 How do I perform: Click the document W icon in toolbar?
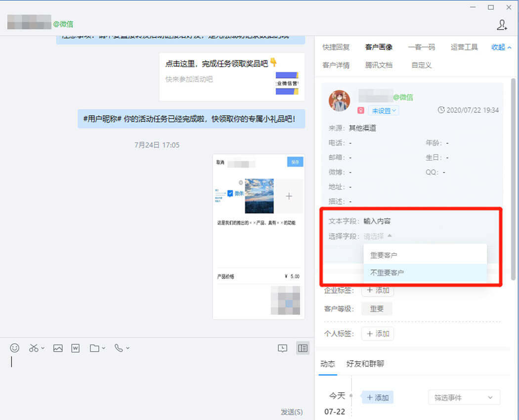pos(76,348)
